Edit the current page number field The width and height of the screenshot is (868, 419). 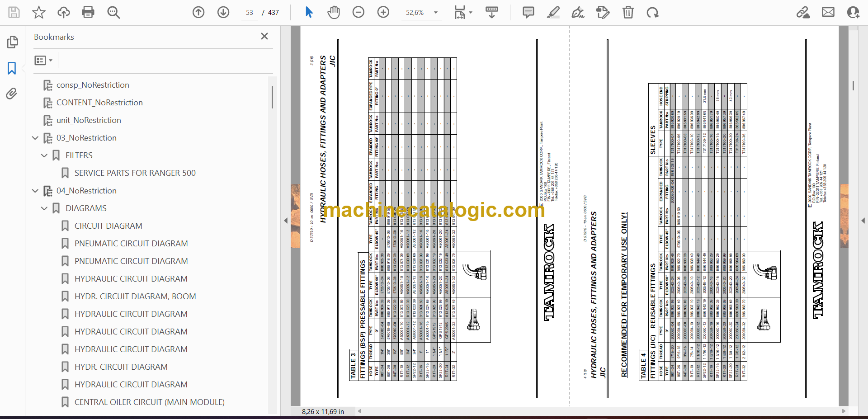[250, 13]
